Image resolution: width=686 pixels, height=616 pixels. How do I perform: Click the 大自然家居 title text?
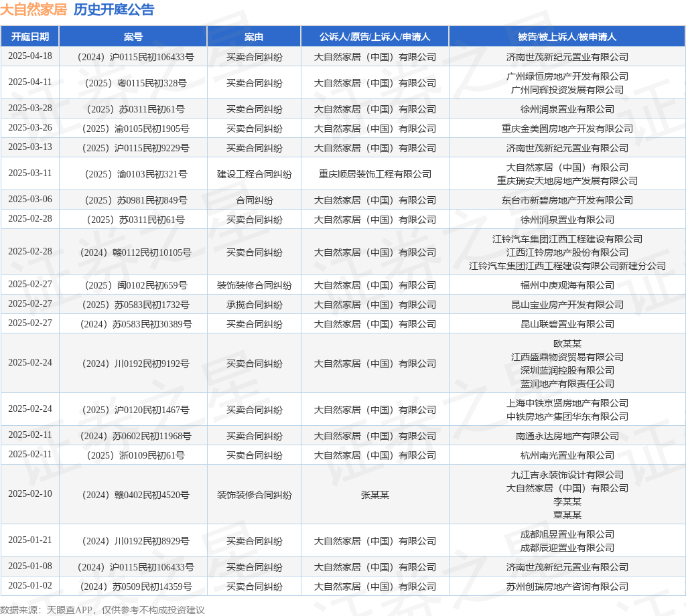click(33, 9)
